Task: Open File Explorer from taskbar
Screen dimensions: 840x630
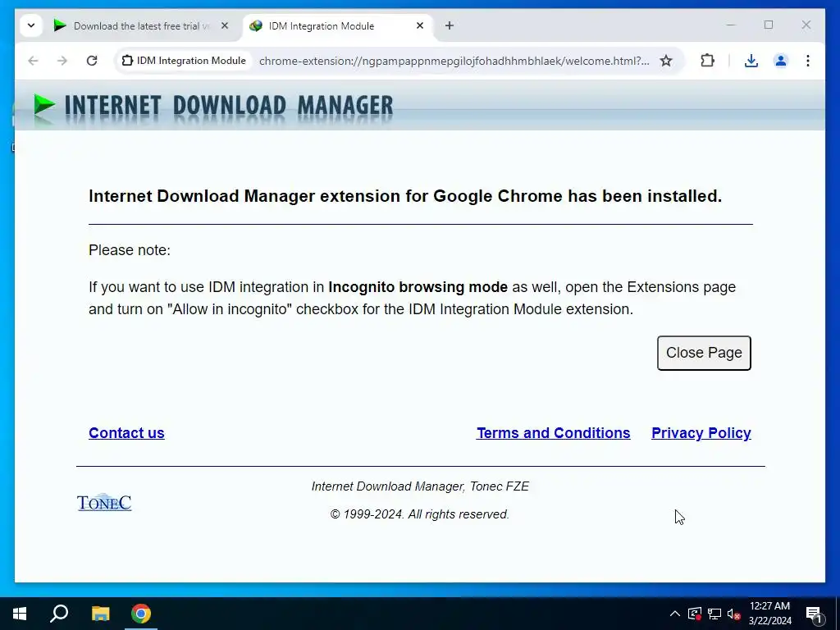Action: tap(100, 614)
